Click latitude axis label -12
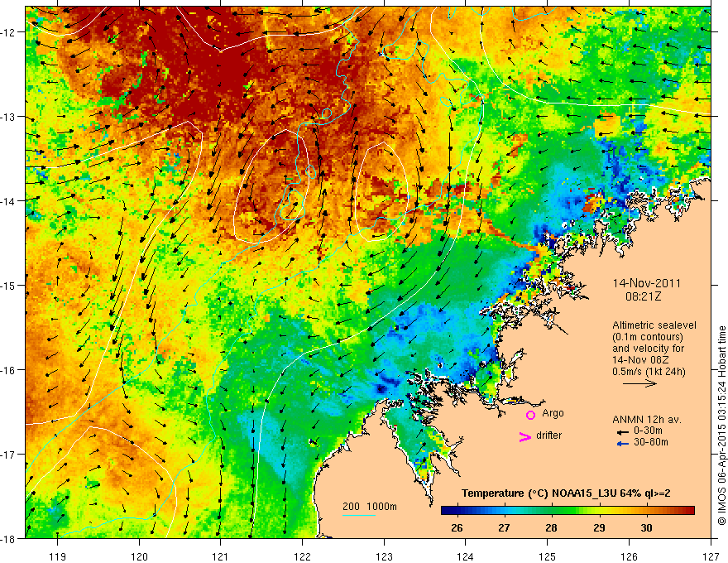The image size is (728, 563). [x=9, y=32]
